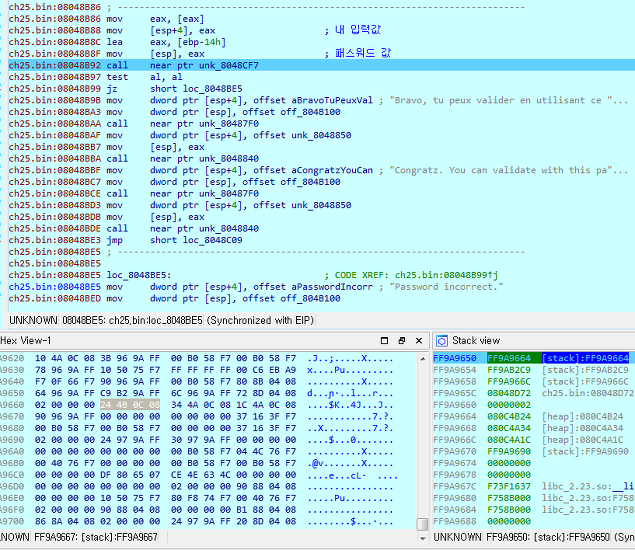635x550 pixels.
Task: Click highlighted stack value FF9A9664
Action: 509,358
